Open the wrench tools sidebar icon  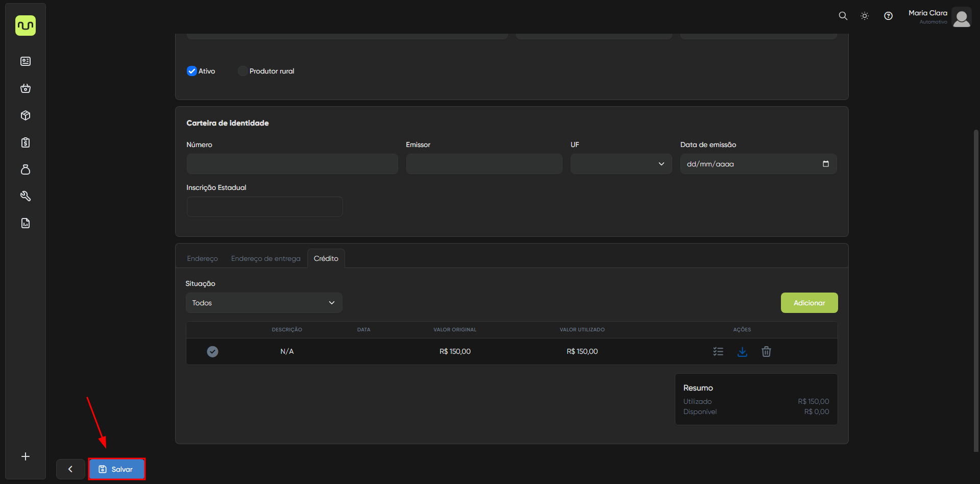[x=26, y=196]
